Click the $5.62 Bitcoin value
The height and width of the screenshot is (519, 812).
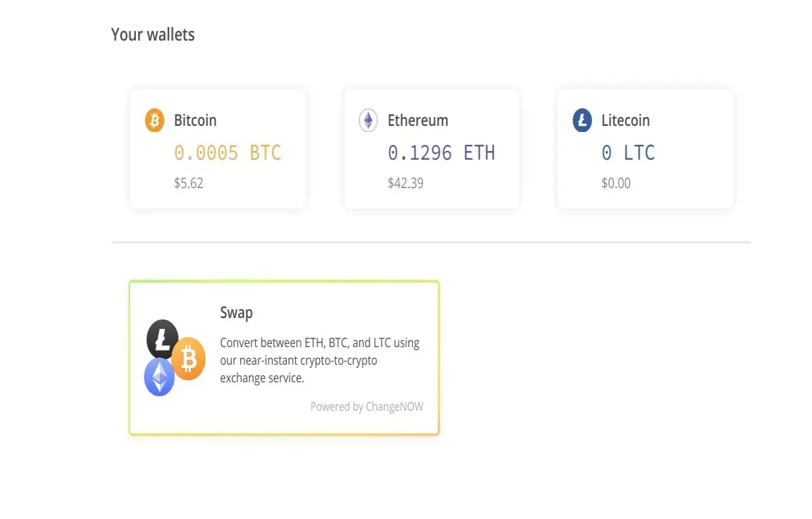click(189, 183)
